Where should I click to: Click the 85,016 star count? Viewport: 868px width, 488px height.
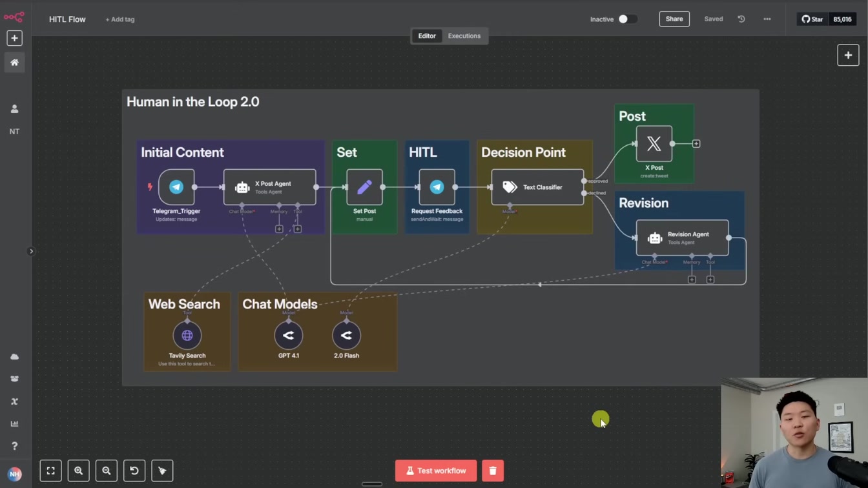tap(843, 19)
